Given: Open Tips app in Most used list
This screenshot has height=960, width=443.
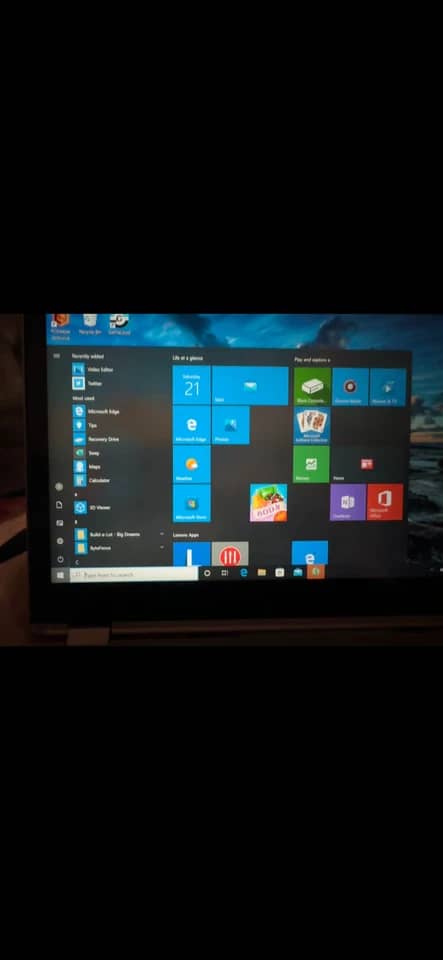Looking at the screenshot, I should [x=85, y=425].
